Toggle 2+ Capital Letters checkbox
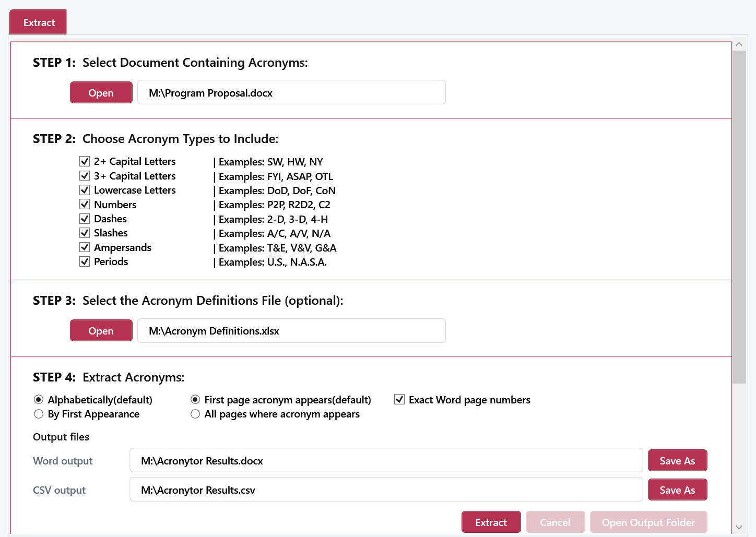The image size is (756, 537). pyautogui.click(x=85, y=161)
